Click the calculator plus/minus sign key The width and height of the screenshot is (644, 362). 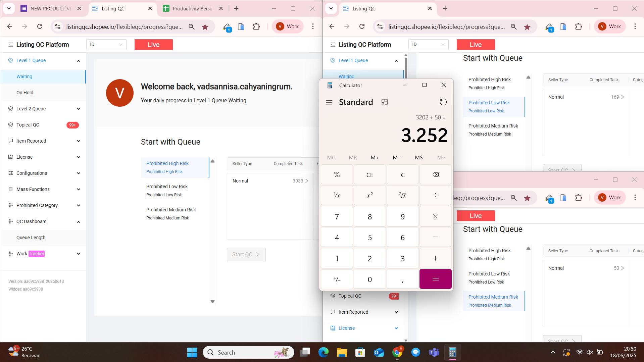(x=337, y=279)
